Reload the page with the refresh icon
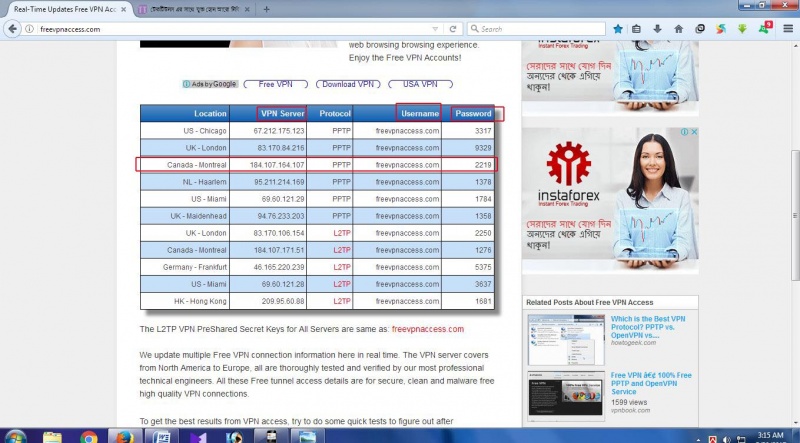 [453, 29]
